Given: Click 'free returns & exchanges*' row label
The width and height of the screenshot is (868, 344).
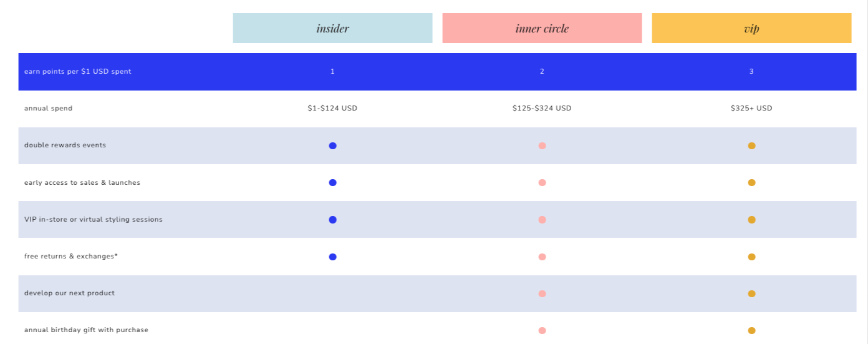Looking at the screenshot, I should [71, 257].
